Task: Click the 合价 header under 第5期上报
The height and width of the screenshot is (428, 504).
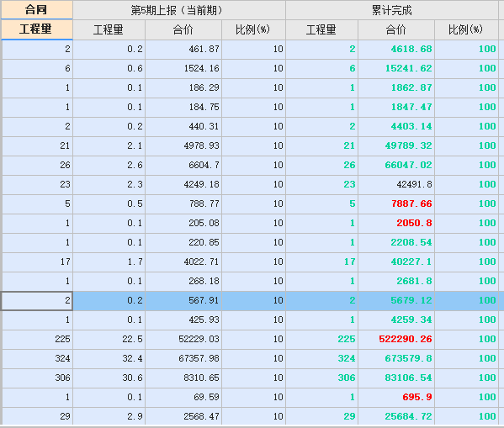Action: point(183,30)
